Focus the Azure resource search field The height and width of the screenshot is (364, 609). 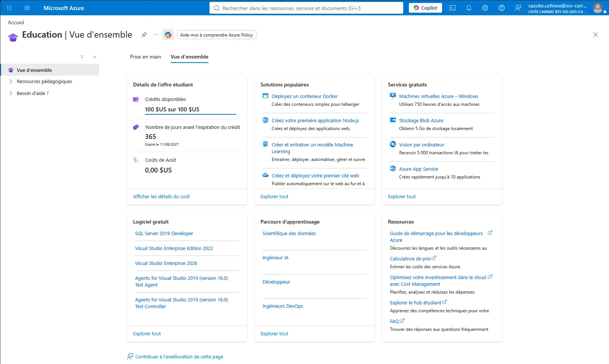306,8
